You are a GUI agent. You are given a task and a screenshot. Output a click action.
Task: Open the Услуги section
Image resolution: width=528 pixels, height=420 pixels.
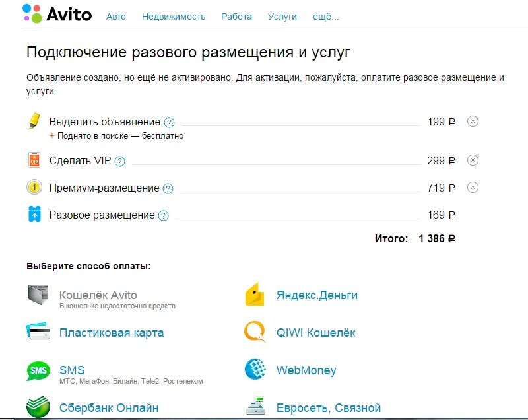point(282,17)
